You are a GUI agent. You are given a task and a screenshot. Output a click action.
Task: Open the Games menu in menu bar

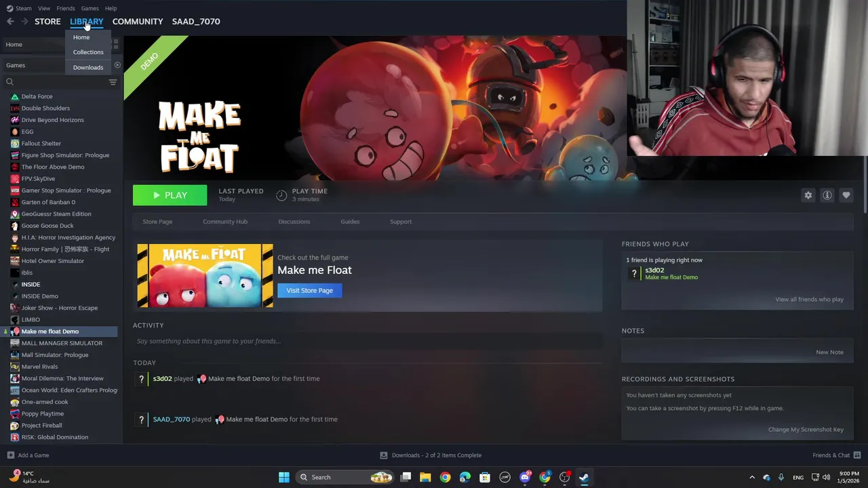click(x=90, y=8)
